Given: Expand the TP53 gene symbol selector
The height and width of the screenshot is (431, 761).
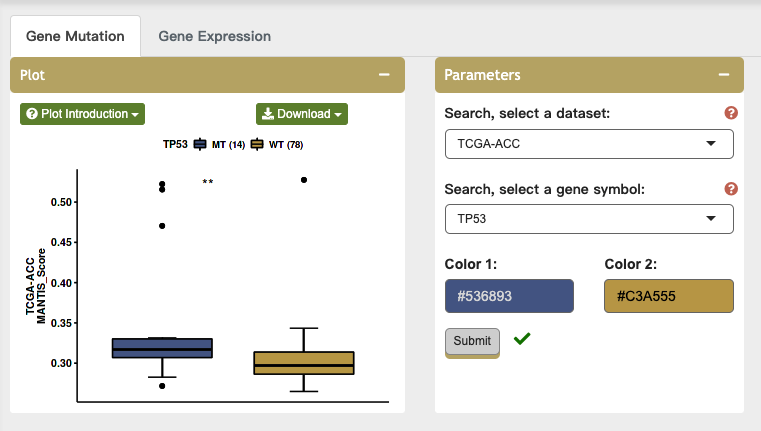Looking at the screenshot, I should pos(589,219).
